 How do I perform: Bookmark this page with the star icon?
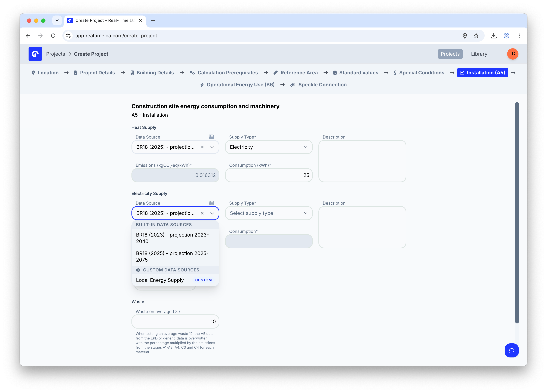click(x=476, y=36)
